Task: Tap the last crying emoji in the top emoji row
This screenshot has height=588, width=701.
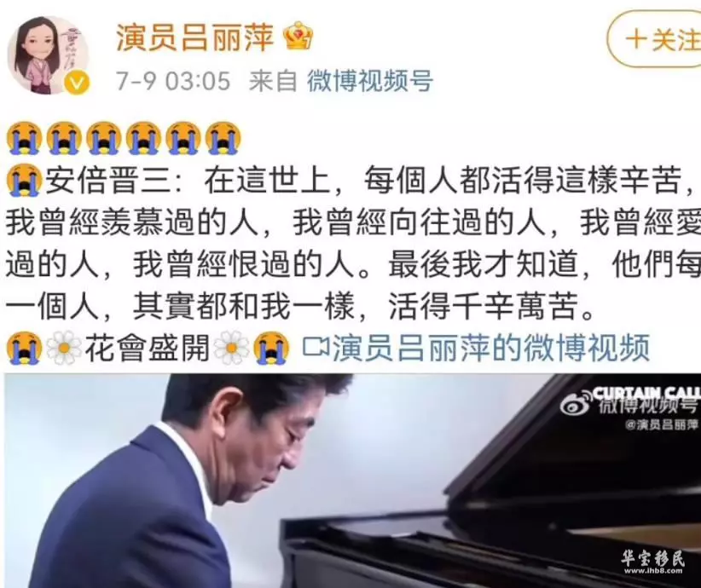Action: pos(223,138)
